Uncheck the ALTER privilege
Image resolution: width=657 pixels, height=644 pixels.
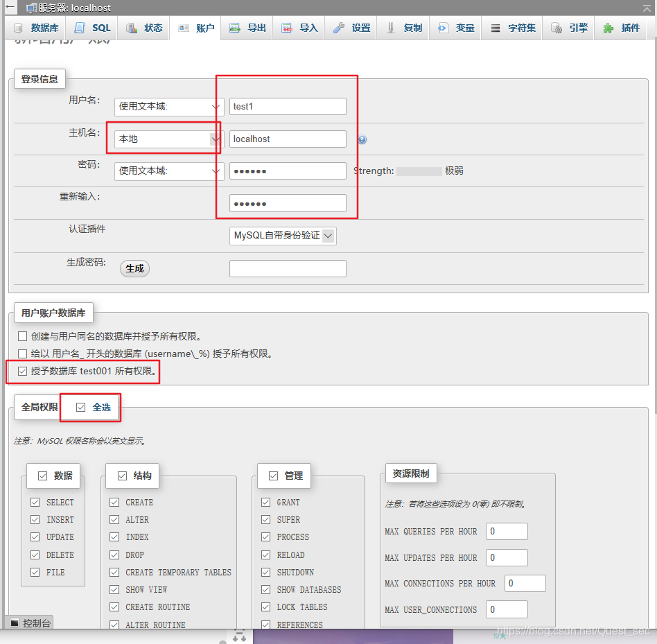click(114, 519)
